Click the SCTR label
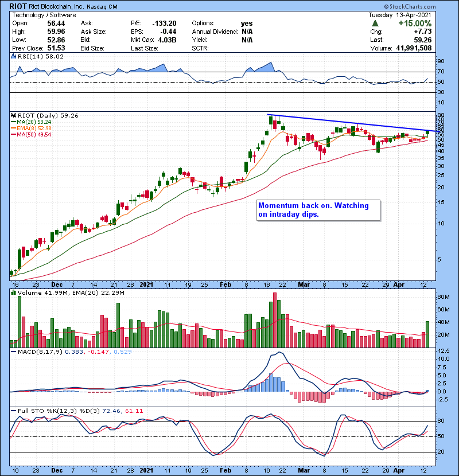Screen dimensions: 459x476 (200, 48)
